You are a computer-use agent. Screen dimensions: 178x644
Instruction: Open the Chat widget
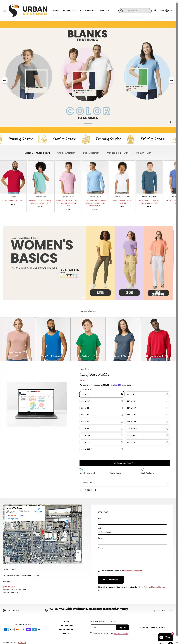165,637
